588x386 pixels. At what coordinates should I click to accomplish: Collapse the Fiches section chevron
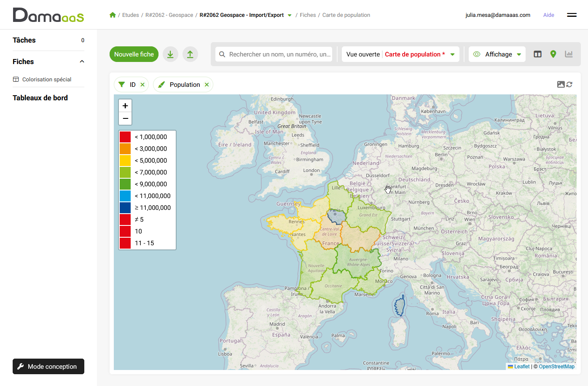point(82,62)
